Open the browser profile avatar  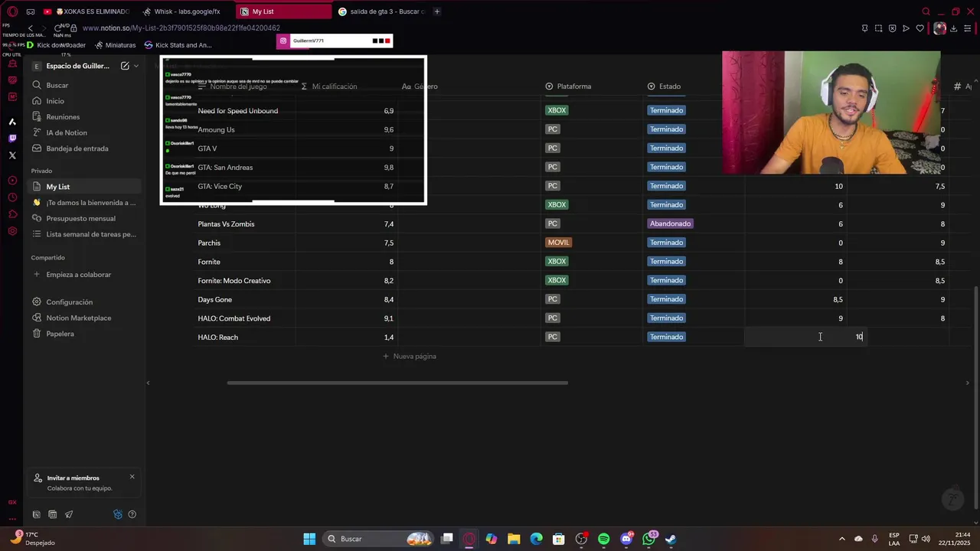[939, 28]
